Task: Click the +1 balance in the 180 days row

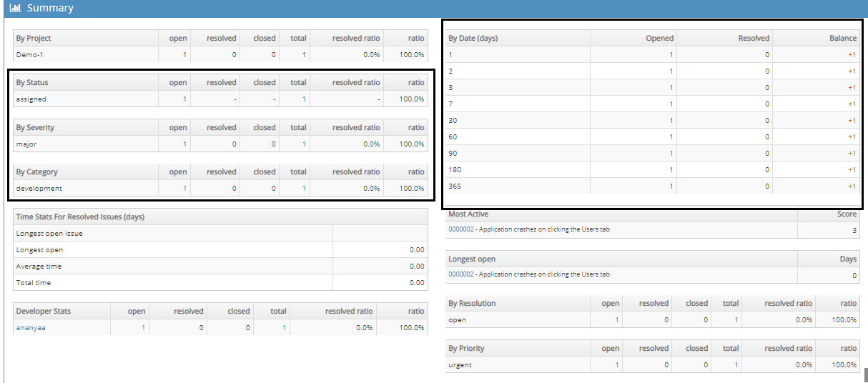Action: 852,170
